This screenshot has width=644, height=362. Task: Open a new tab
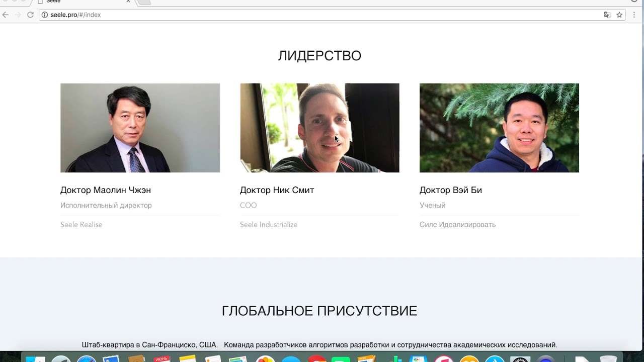(144, 2)
